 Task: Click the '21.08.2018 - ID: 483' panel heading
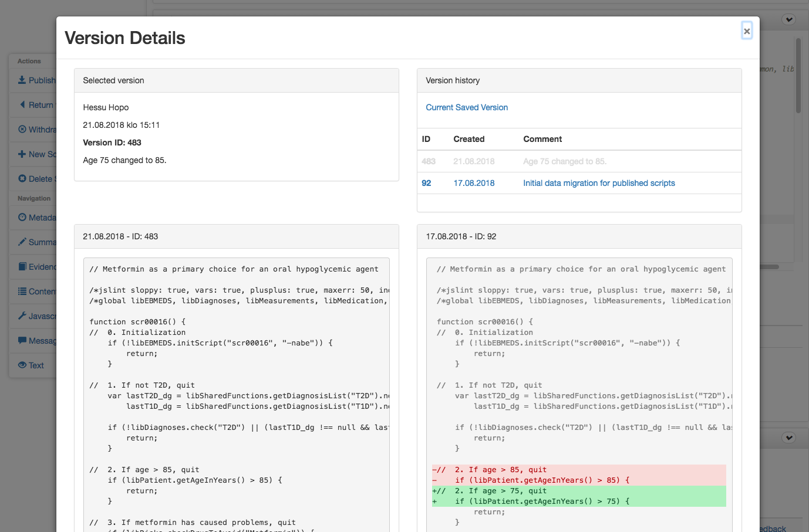[x=120, y=236]
